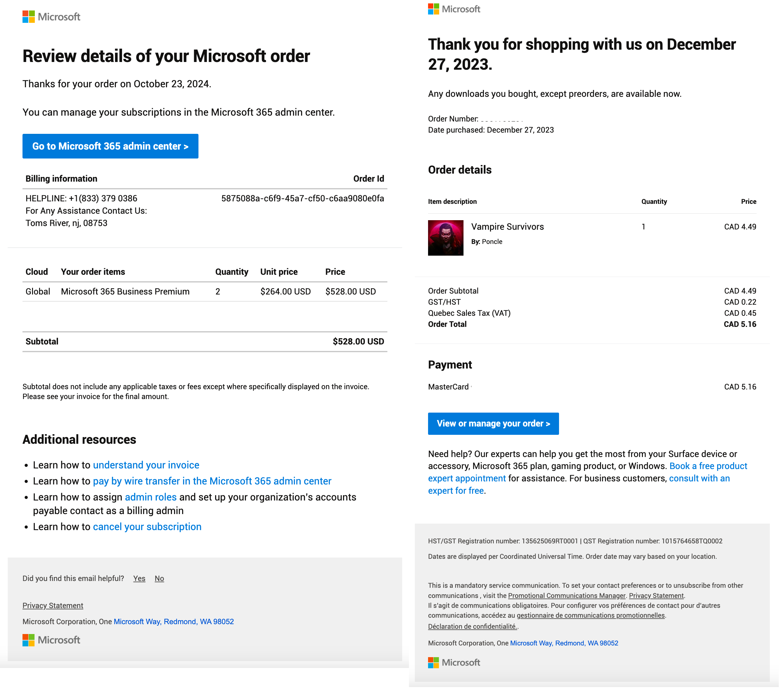Click the Microsoft logo in the right footer
Screen dimensions: 784x692
tap(454, 662)
